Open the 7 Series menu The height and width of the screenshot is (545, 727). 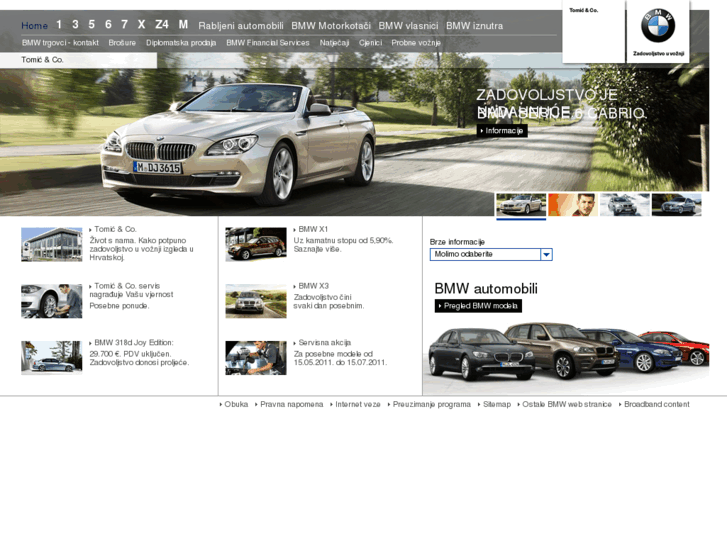124,24
